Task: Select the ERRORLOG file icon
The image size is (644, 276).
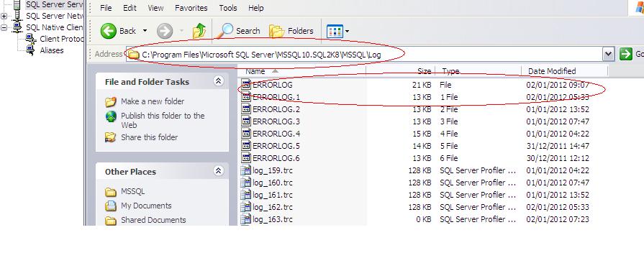Action: (x=246, y=85)
